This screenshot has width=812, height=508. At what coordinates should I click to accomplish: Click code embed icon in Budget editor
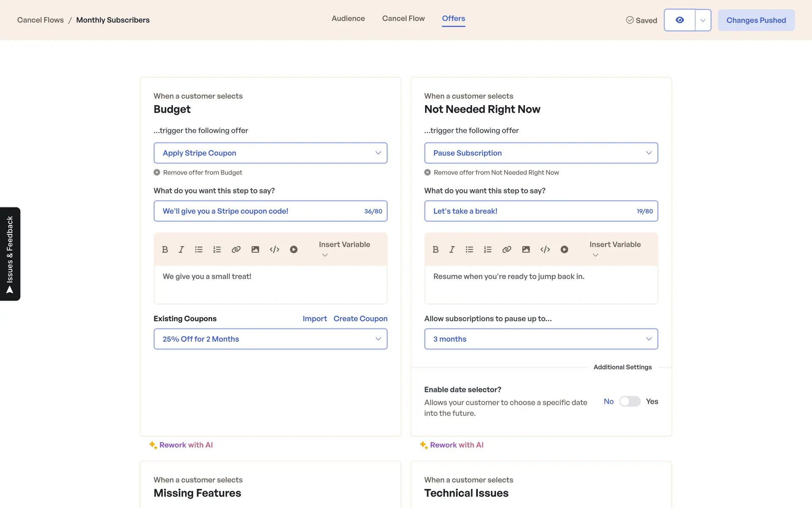274,250
